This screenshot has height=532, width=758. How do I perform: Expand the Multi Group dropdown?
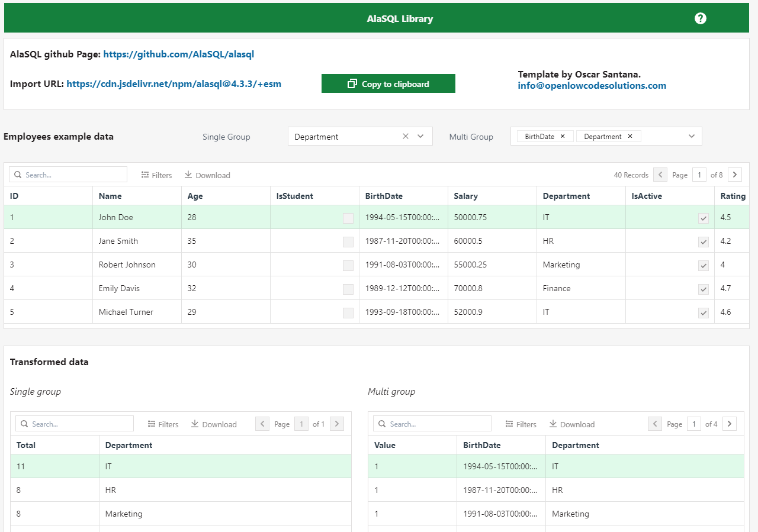click(x=692, y=137)
